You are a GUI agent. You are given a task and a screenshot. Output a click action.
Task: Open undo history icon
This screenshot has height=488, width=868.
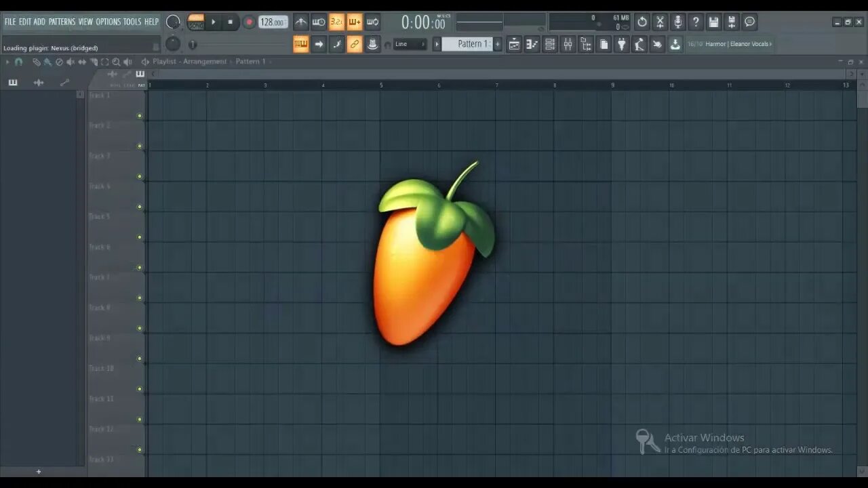point(642,22)
